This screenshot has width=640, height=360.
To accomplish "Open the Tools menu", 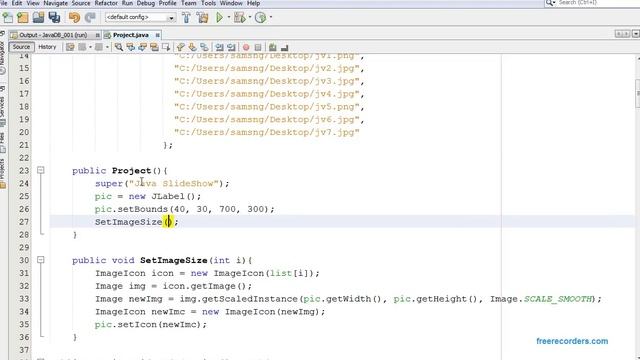I will tap(208, 3).
